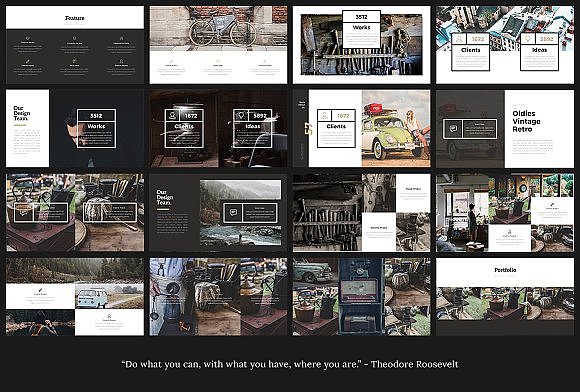Open the Oldies Vintage Retro slide
The image size is (580, 392).
(505, 129)
